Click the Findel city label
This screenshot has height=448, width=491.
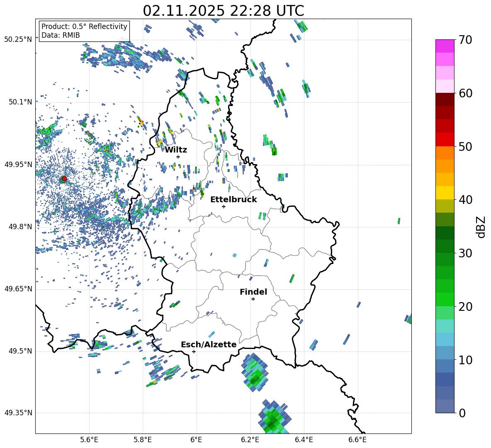coord(253,292)
